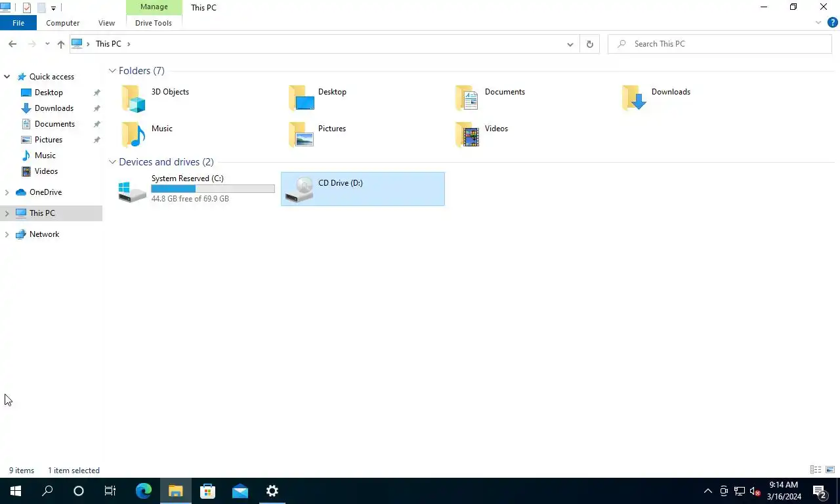The image size is (840, 504).
Task: Expand the Network tree node
Action: point(7,234)
